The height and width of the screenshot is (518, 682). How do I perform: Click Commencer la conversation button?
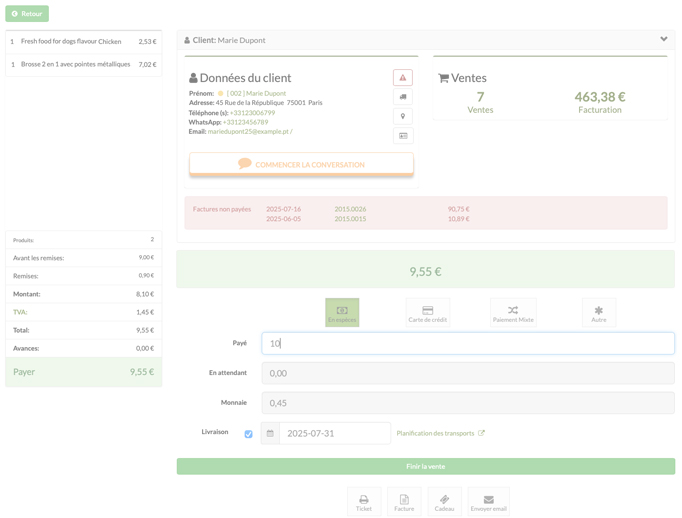pos(301,164)
